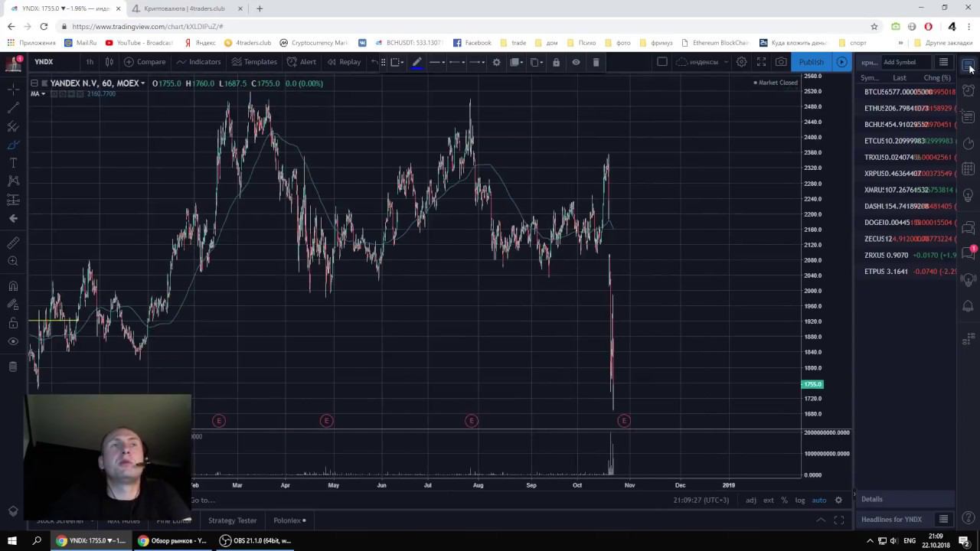Toggle the log scale option
Screen dimensions: 980x551
point(800,500)
